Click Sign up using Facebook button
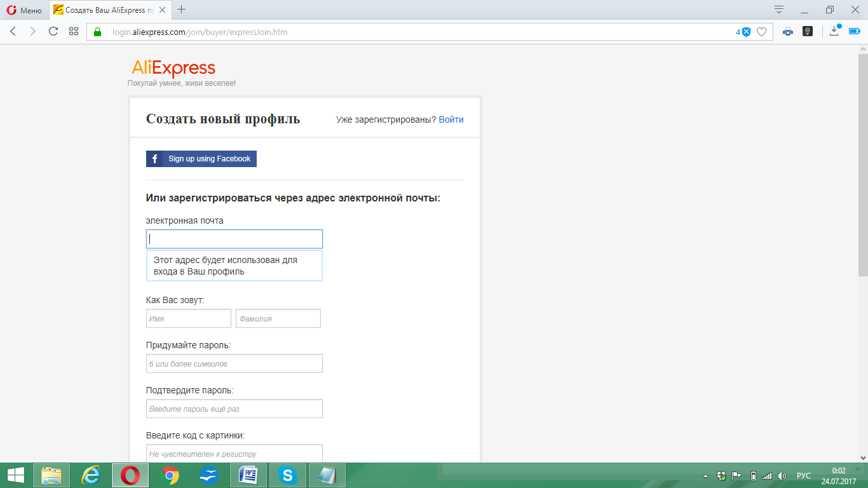Viewport: 868px width, 488px height. pos(201,159)
